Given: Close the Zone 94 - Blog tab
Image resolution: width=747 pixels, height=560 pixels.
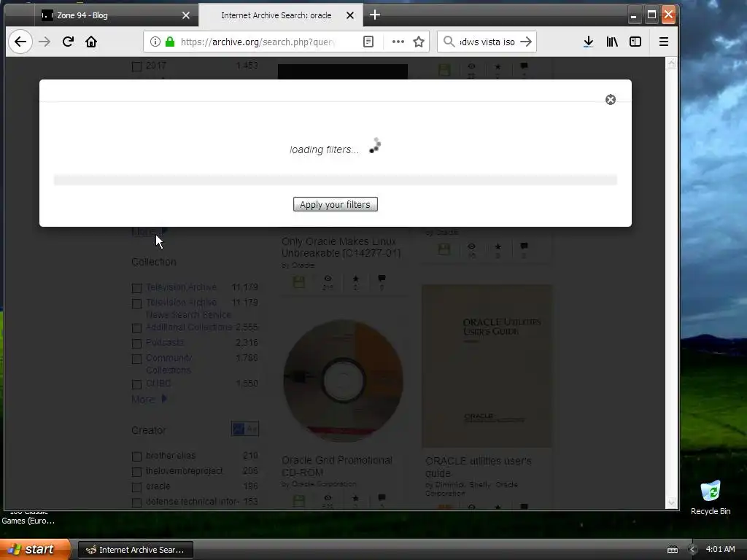Looking at the screenshot, I should tap(186, 15).
